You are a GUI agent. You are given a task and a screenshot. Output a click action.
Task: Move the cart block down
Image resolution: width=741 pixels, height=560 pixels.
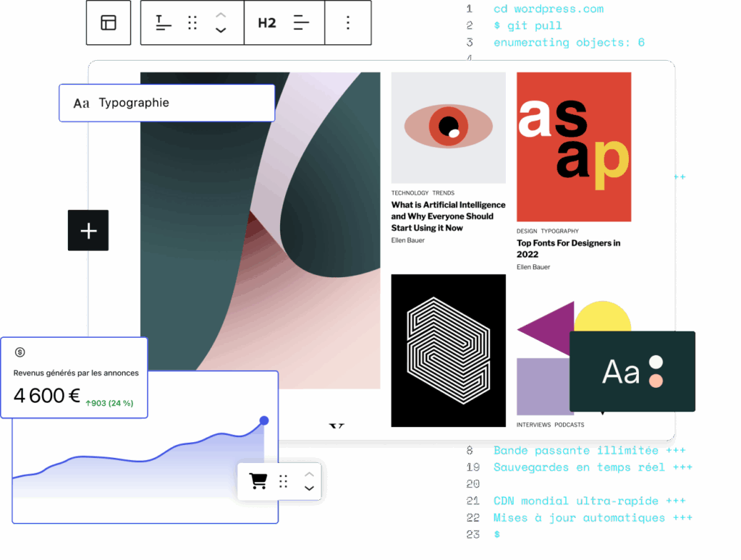point(309,488)
